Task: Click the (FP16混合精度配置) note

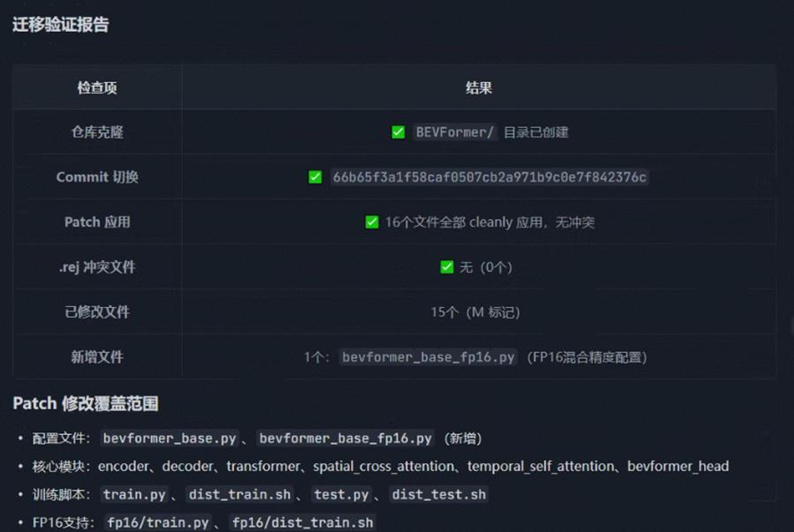Action: pos(587,356)
